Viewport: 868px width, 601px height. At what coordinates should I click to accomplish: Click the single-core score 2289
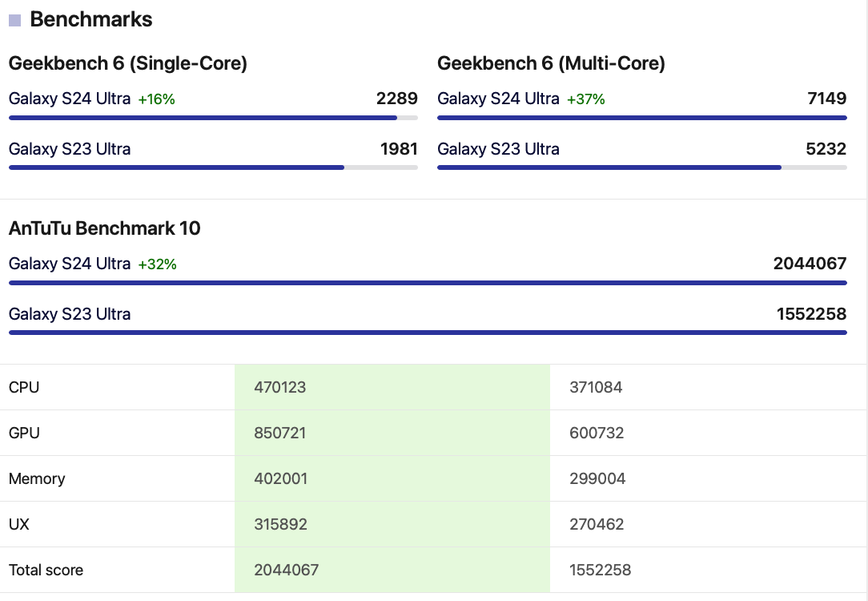click(x=397, y=99)
